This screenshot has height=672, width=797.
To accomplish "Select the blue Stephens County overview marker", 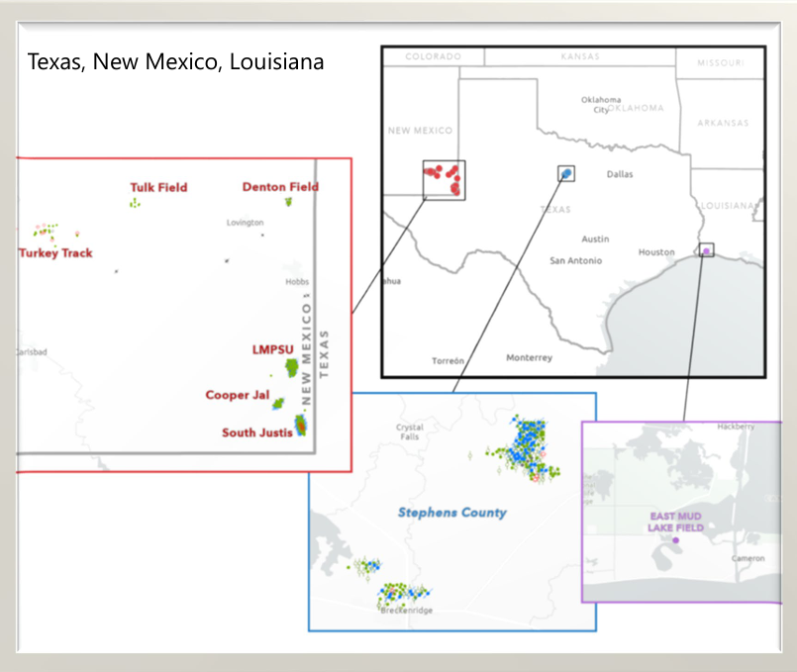I will [x=565, y=173].
